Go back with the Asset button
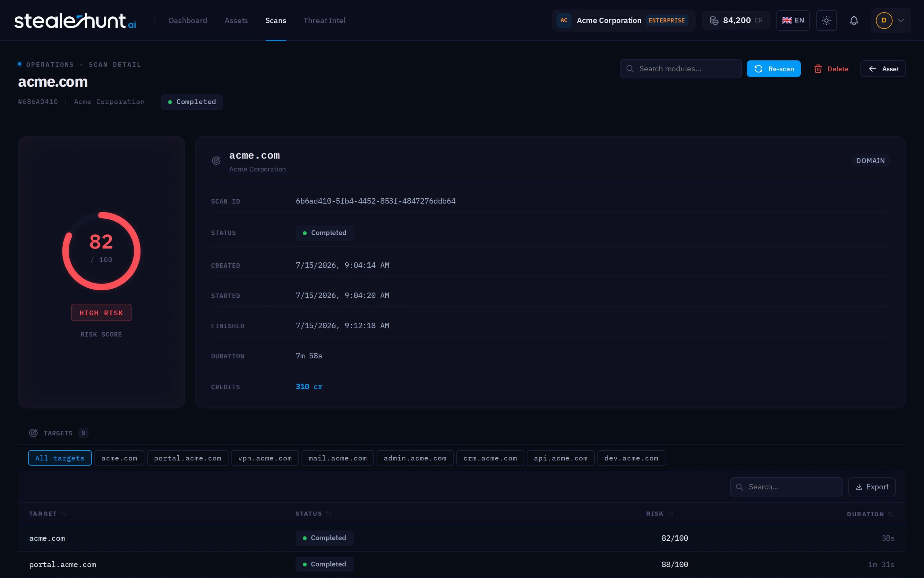924x578 pixels. (x=883, y=69)
